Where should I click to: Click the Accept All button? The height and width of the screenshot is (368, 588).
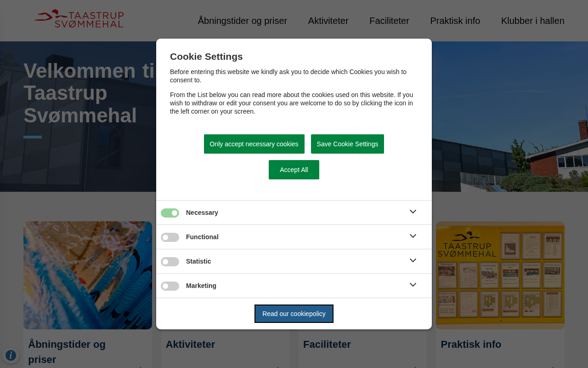(x=294, y=170)
